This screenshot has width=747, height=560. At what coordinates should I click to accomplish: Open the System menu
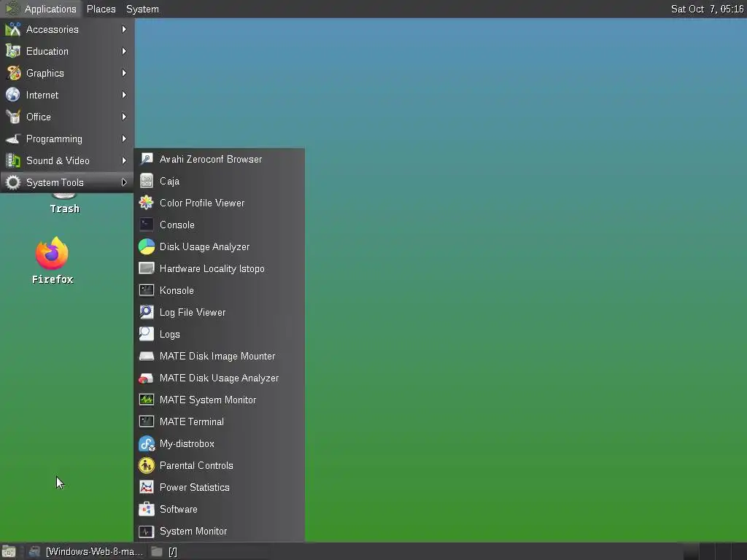[142, 9]
